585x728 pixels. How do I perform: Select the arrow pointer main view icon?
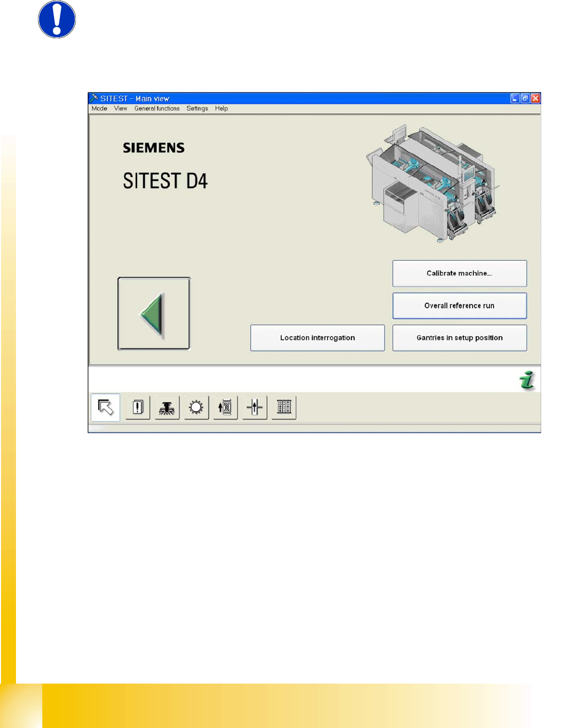click(x=106, y=407)
